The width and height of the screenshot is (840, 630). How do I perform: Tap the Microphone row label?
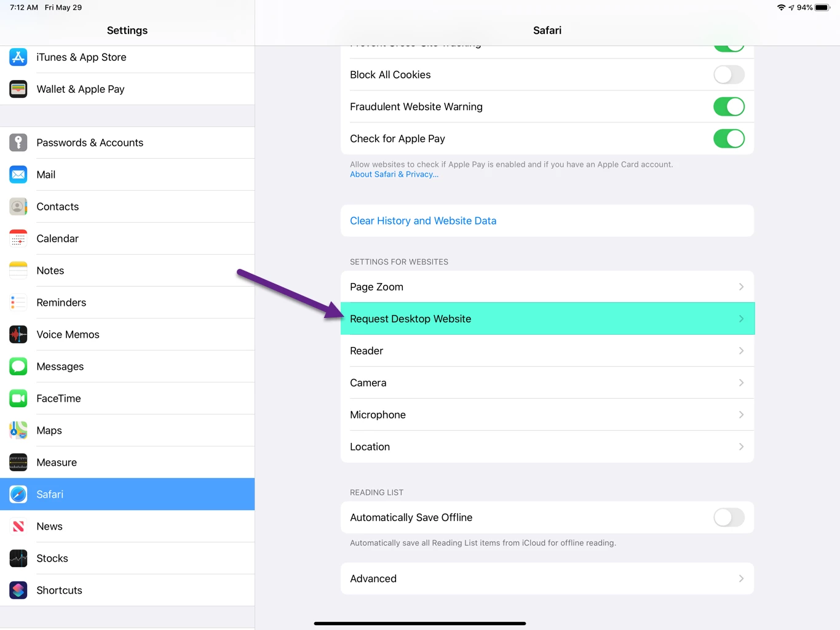tap(378, 415)
